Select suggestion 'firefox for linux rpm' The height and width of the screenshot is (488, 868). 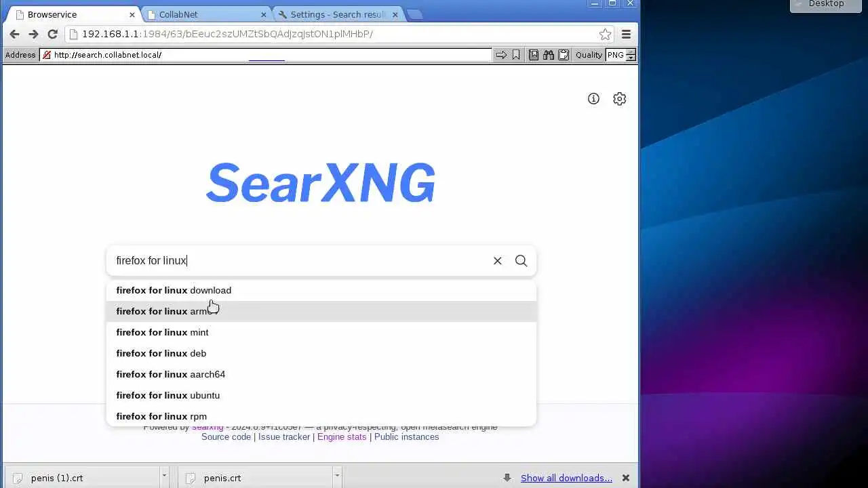321,416
